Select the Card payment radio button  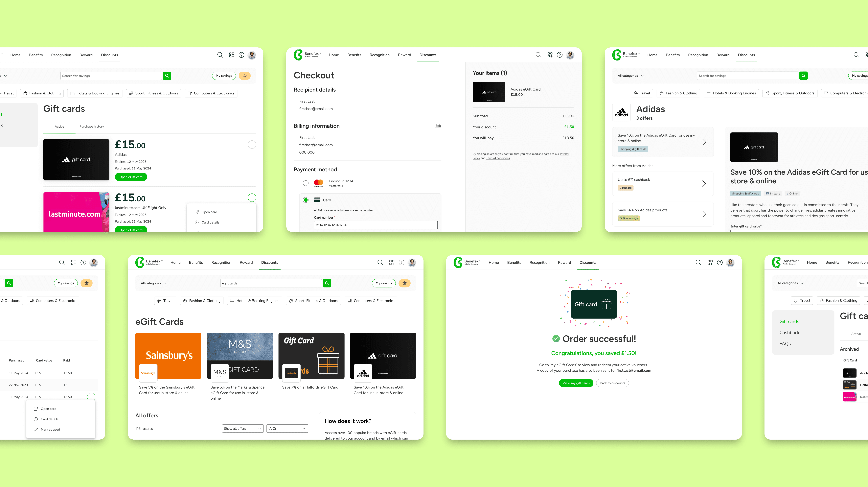point(306,200)
